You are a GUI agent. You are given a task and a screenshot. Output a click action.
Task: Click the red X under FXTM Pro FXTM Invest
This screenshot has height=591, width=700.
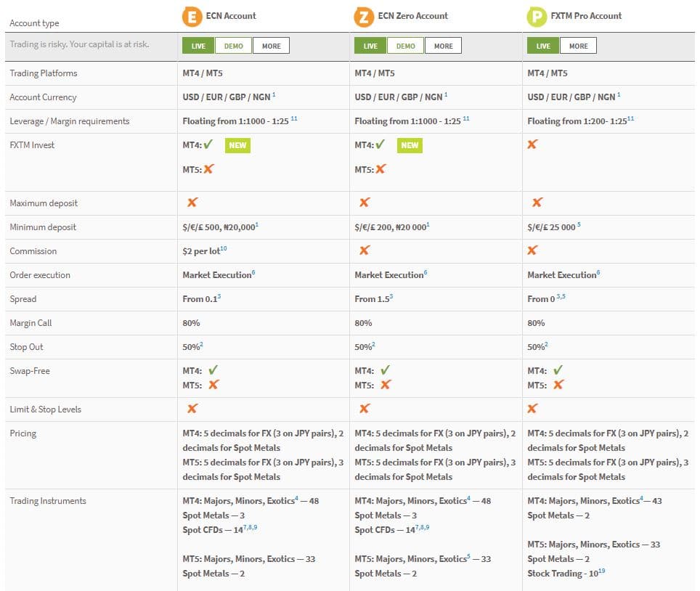pyautogui.click(x=532, y=144)
